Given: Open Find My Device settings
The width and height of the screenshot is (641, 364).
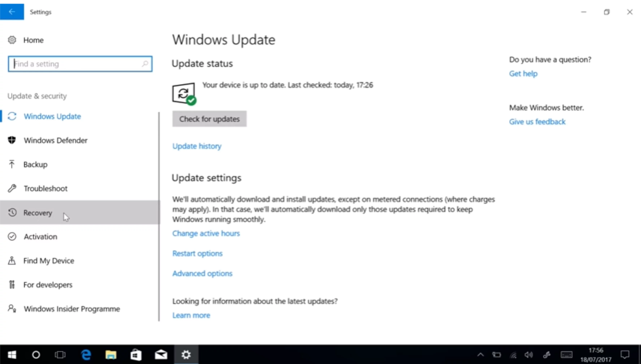Looking at the screenshot, I should 79,260.
